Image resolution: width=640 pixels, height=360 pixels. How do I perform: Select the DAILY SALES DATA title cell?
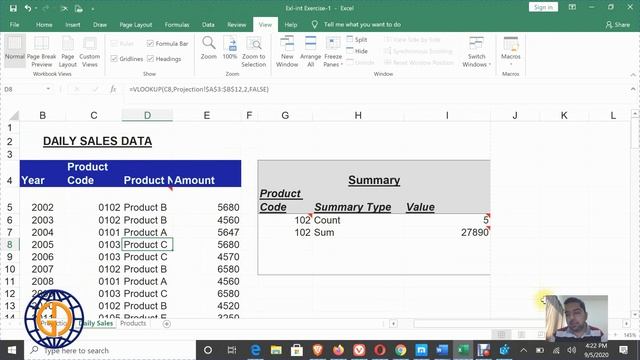97,141
